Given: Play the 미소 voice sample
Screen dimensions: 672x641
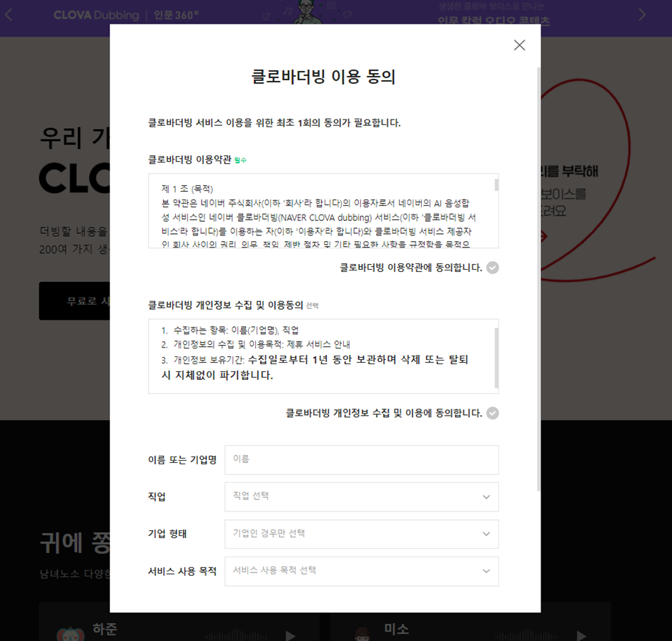Looking at the screenshot, I should point(581,635).
